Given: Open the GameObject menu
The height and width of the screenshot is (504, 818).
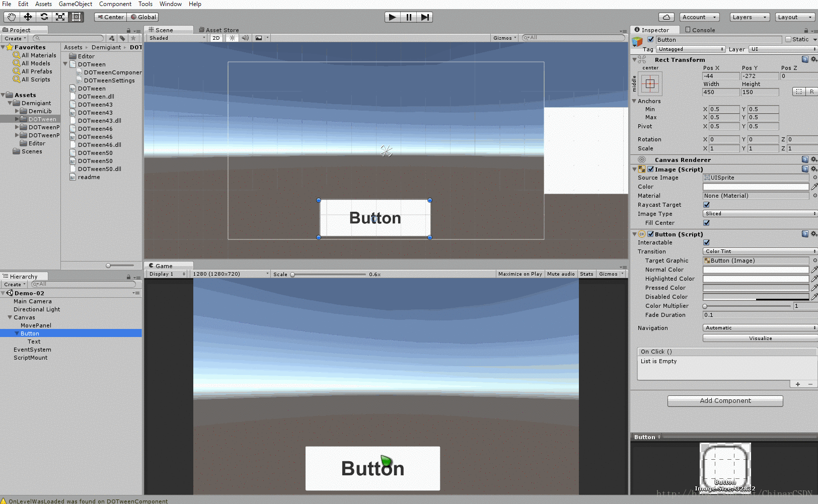Looking at the screenshot, I should coord(76,4).
